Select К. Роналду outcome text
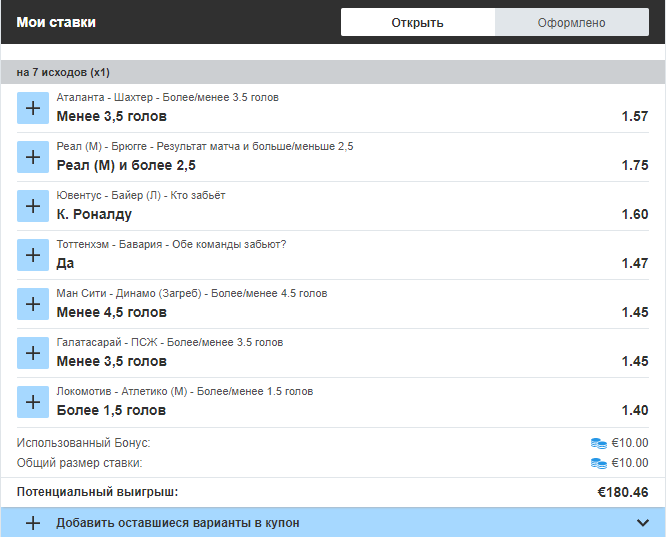Viewport: 666px width, 537px height. point(94,214)
